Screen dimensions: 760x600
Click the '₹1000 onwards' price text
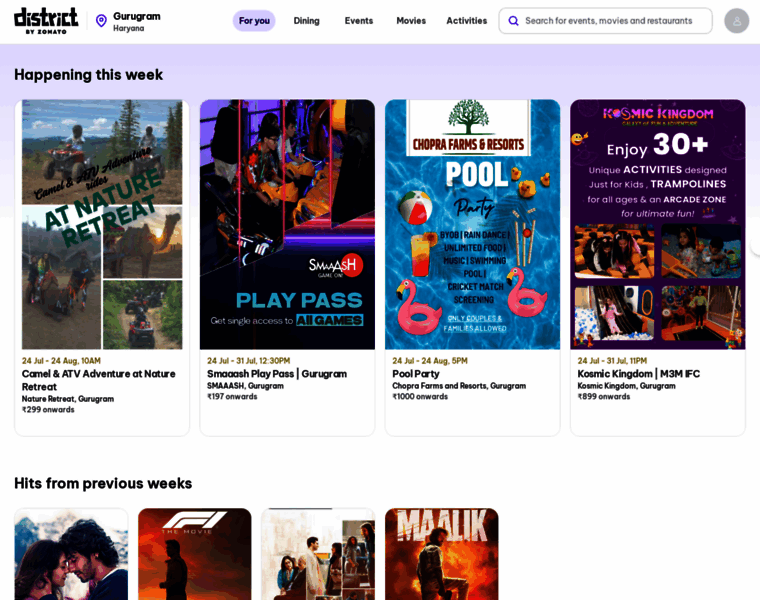tap(420, 396)
